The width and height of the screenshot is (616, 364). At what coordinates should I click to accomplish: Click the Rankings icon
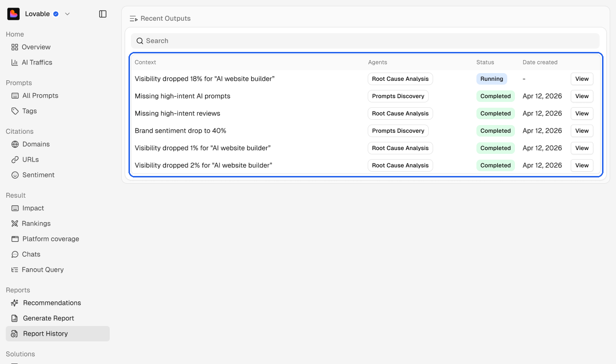tap(14, 224)
